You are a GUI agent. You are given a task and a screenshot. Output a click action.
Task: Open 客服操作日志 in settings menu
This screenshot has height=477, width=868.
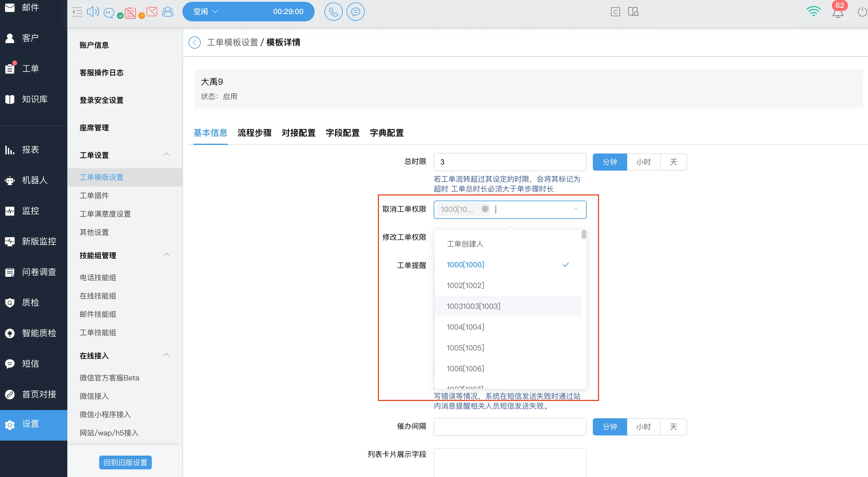[101, 73]
